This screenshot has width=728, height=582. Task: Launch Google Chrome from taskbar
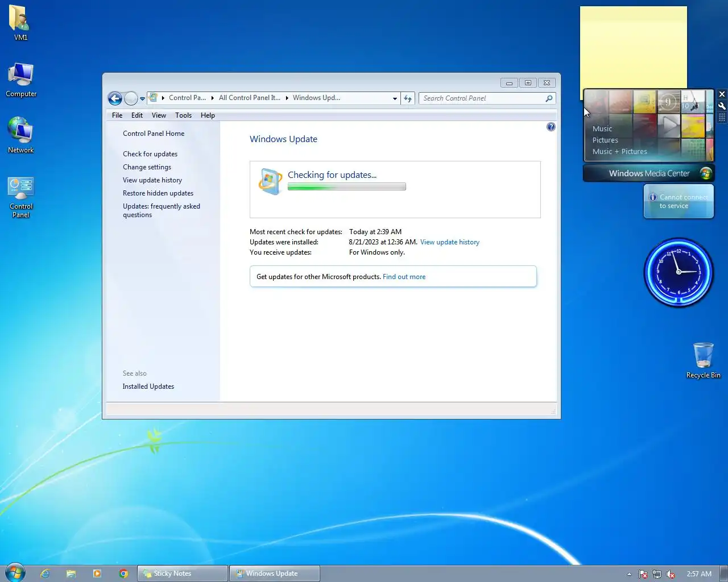(x=123, y=573)
